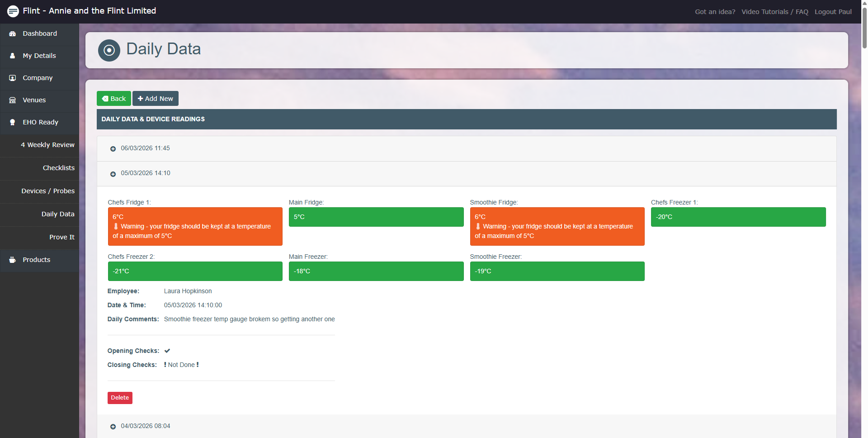Open Checklists from the sidebar
Viewport: 868px width, 438px height.
pyautogui.click(x=58, y=168)
